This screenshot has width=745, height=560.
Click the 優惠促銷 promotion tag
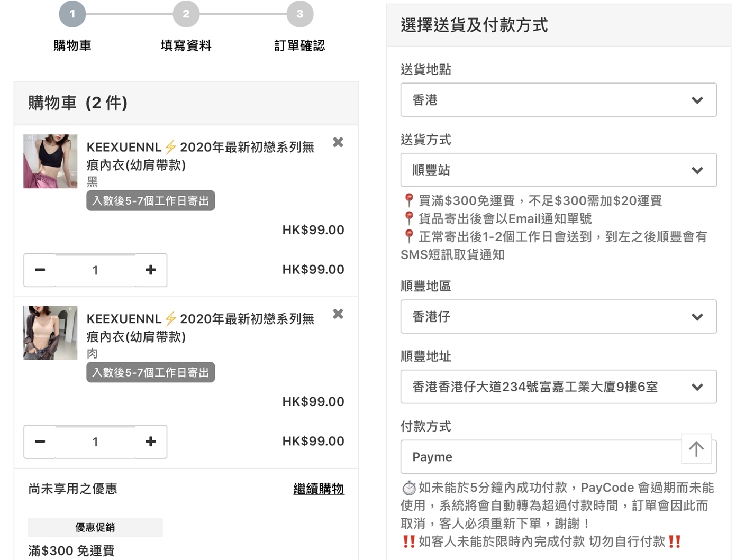point(95,527)
